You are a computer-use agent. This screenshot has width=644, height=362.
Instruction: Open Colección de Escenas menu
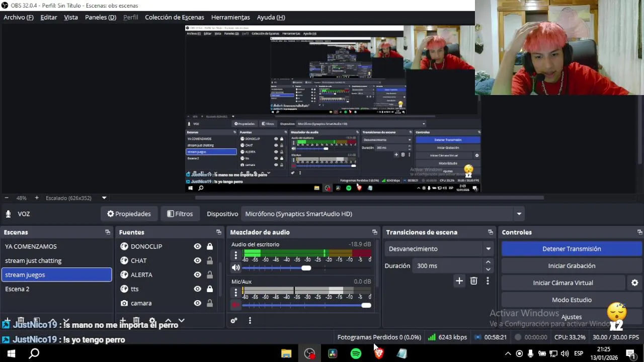[175, 17]
